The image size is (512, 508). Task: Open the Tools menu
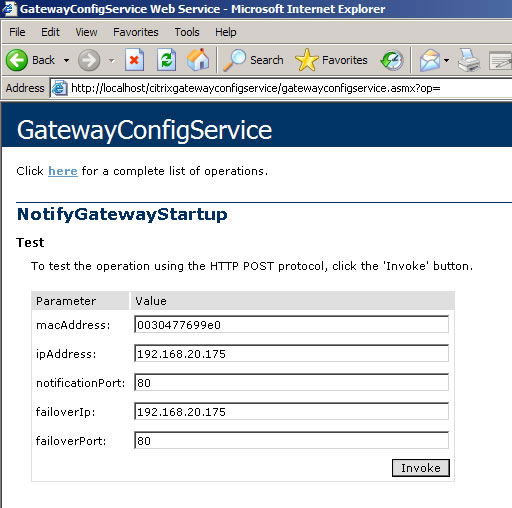(187, 32)
